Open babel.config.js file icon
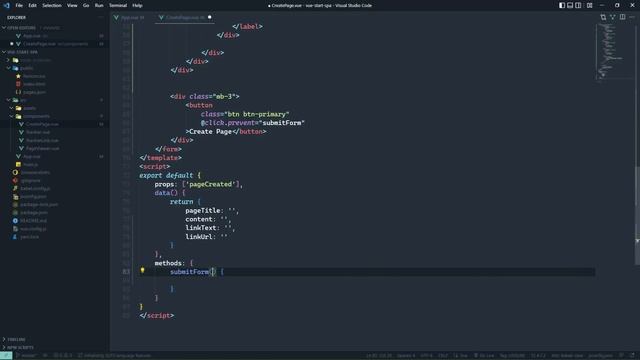This screenshot has width=640, height=360. pyautogui.click(x=15, y=189)
